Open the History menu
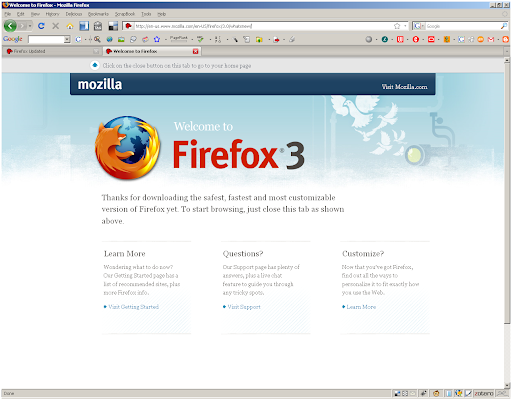The image size is (512, 399). pos(52,14)
